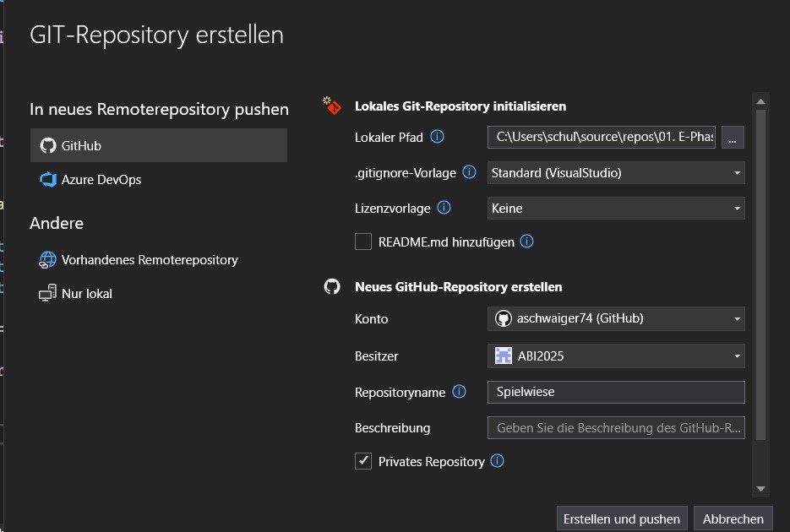
Task: Click scrollbar down arrow in dialog
Action: 760,489
